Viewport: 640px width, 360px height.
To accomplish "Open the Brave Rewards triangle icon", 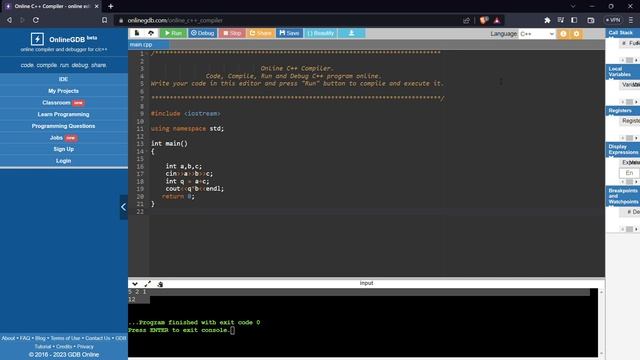I will pyautogui.click(x=497, y=20).
